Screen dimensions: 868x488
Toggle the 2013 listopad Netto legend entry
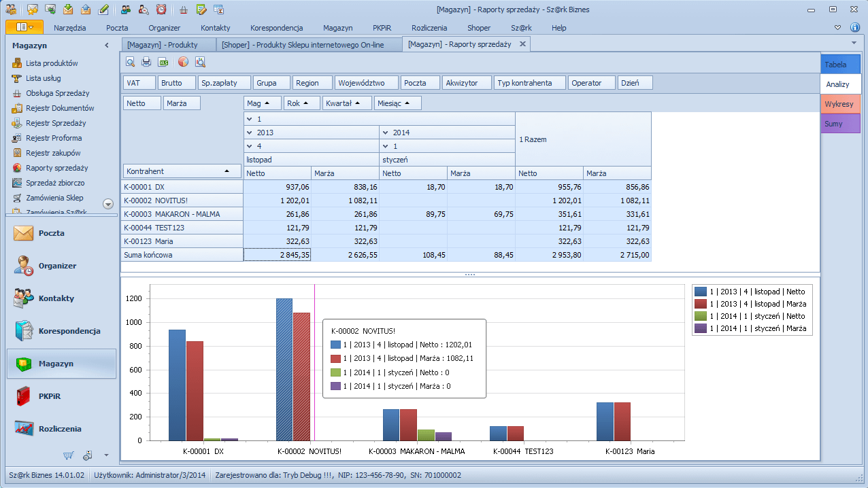(749, 292)
